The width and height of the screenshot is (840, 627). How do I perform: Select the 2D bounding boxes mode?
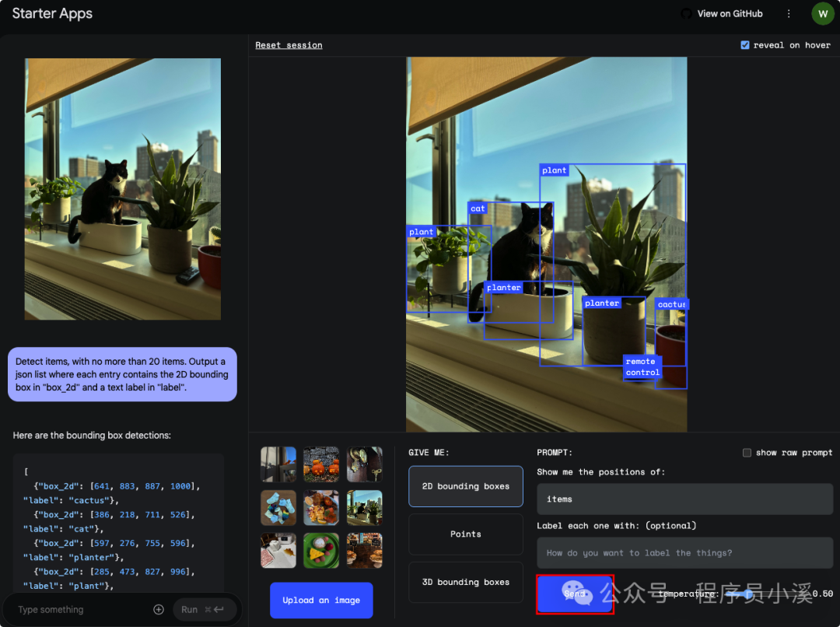[x=466, y=486]
